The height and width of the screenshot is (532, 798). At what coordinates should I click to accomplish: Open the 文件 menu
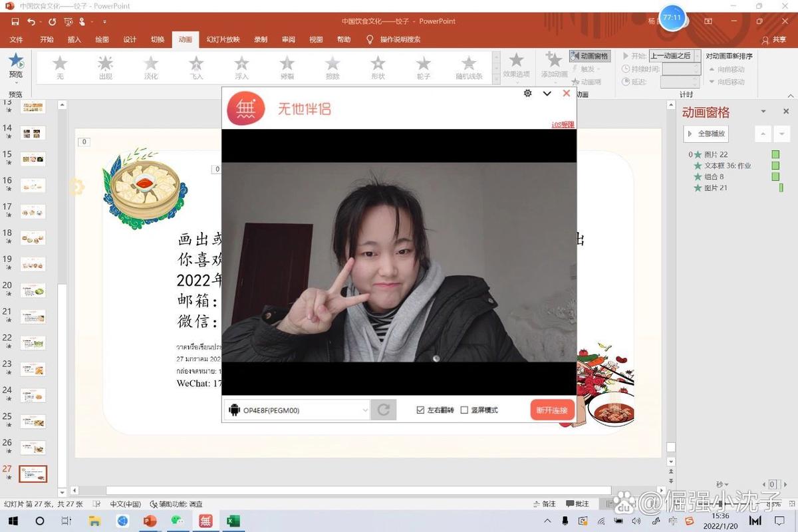click(17, 39)
